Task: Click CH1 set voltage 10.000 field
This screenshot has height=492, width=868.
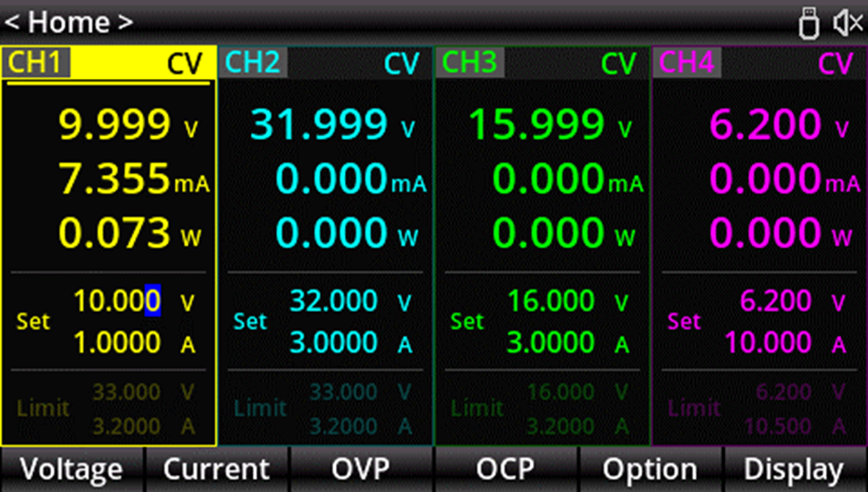Action: pos(116,301)
